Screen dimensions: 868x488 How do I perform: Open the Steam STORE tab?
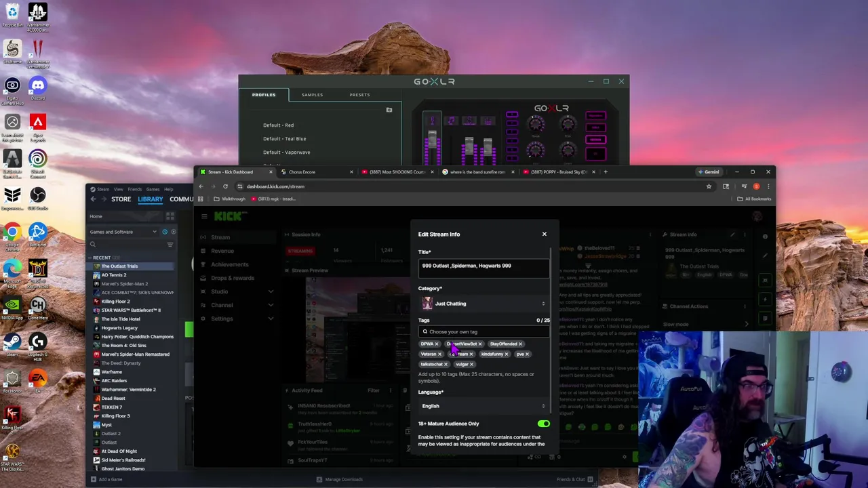(x=121, y=199)
